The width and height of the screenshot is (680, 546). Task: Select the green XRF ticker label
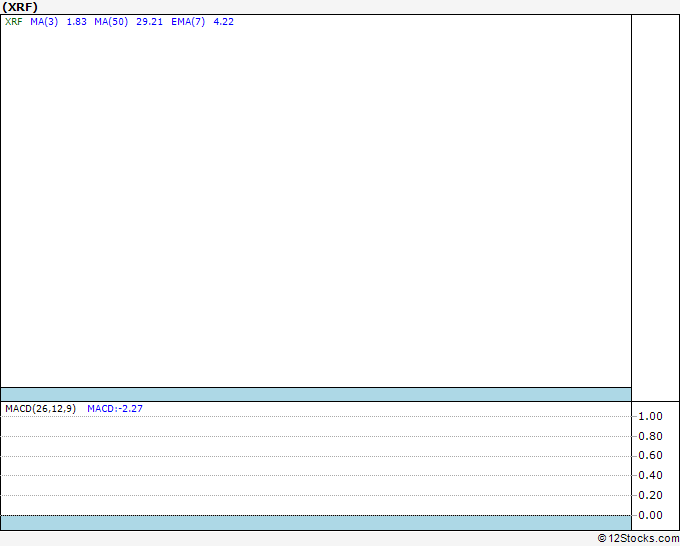pyautogui.click(x=13, y=22)
